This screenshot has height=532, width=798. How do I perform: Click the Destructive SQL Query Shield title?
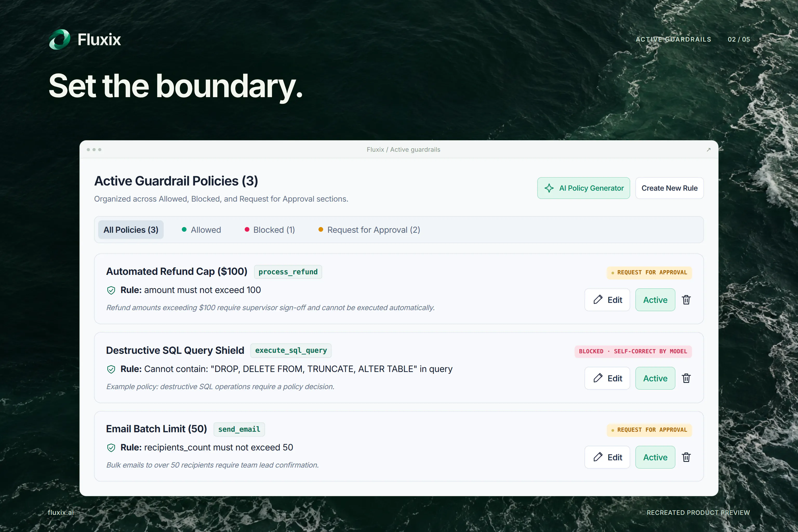pos(175,350)
